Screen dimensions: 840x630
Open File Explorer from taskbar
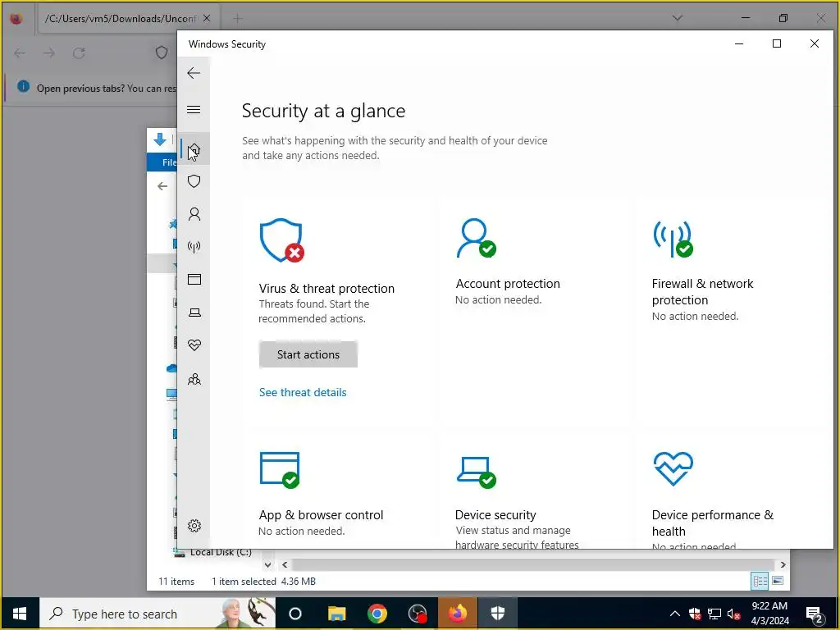click(336, 614)
